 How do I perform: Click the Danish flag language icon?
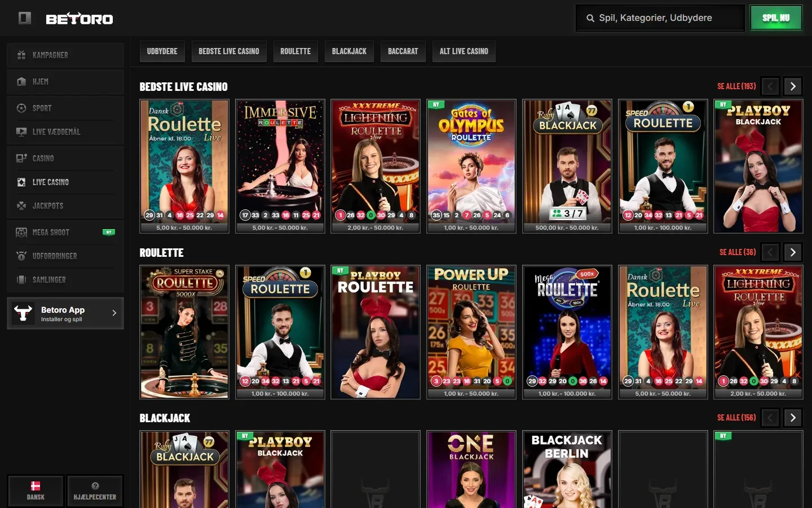pyautogui.click(x=36, y=486)
